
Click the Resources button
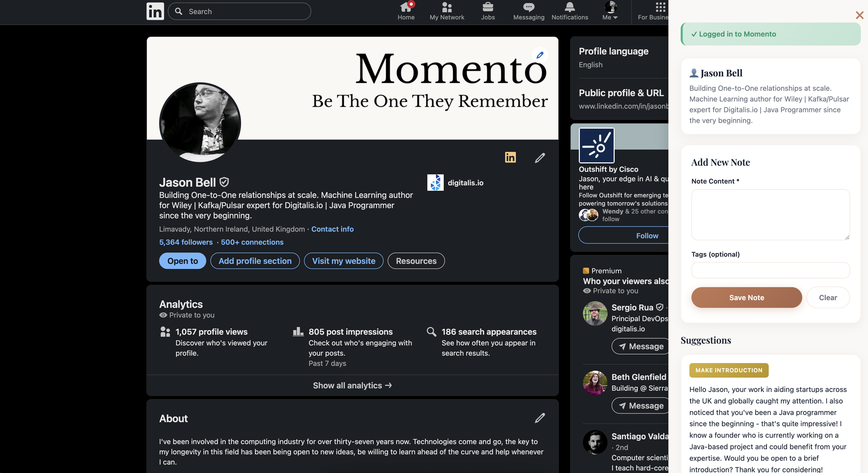tap(416, 261)
